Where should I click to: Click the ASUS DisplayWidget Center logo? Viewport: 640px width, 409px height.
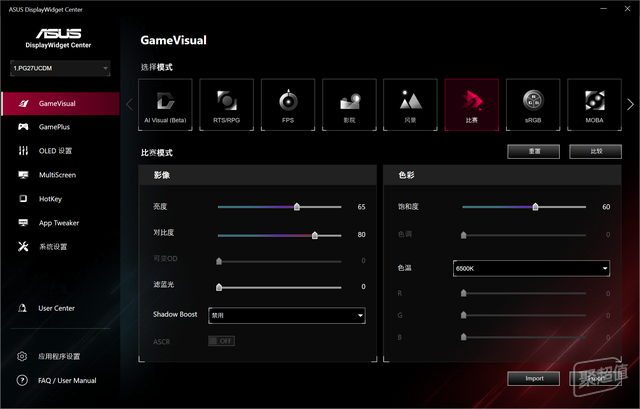point(58,38)
